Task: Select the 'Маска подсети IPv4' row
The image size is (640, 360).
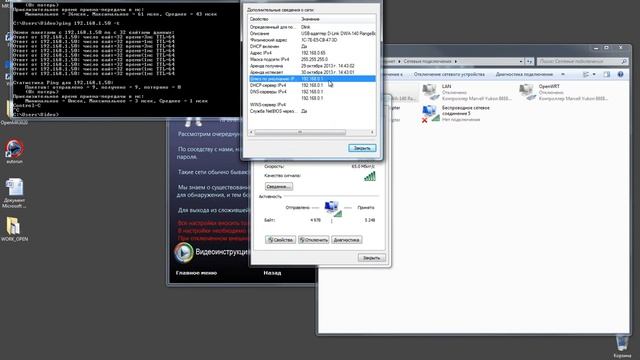Action: [312, 59]
